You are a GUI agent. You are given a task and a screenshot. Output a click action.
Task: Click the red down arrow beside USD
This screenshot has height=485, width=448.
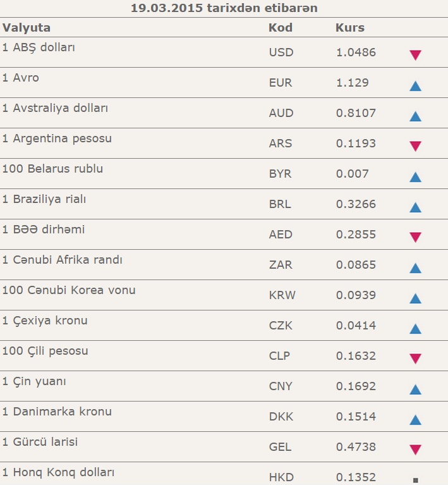[415, 55]
